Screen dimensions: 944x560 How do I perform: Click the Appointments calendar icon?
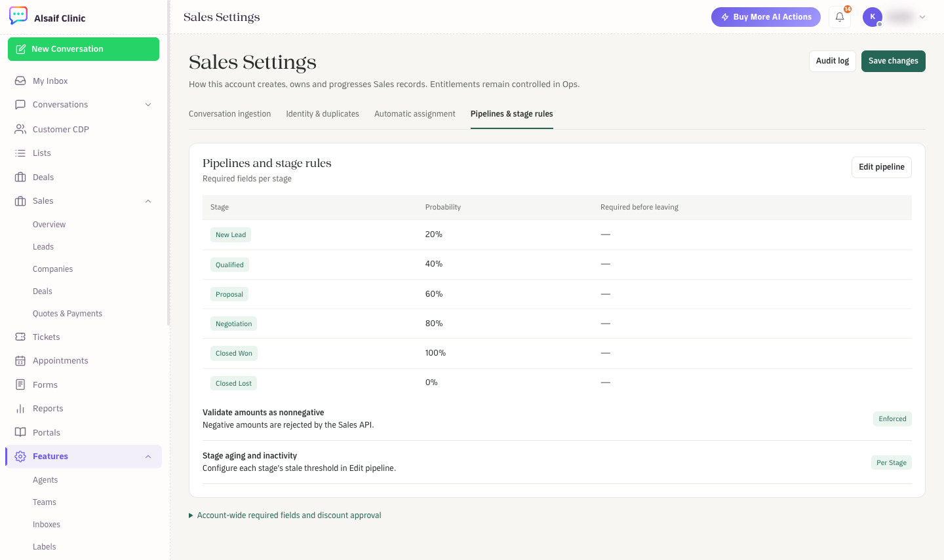(x=20, y=361)
